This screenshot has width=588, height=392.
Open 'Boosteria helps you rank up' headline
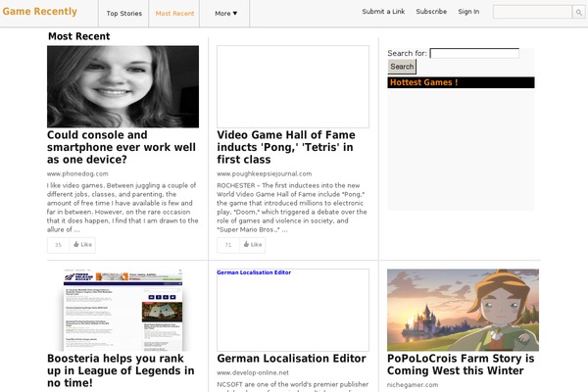pyautogui.click(x=121, y=370)
